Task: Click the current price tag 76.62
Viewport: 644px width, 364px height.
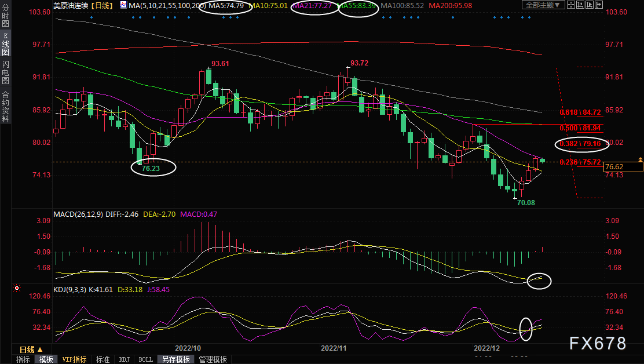Action: [x=623, y=167]
